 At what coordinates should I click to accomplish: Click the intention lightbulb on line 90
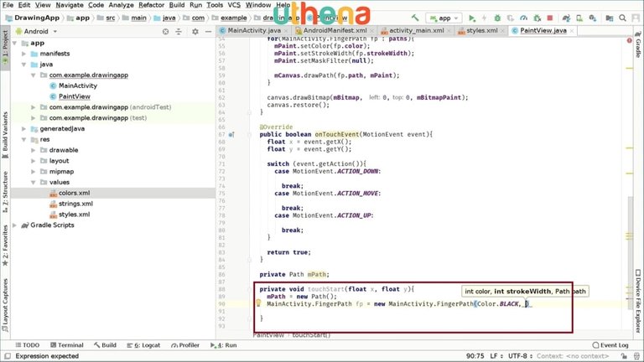click(258, 303)
